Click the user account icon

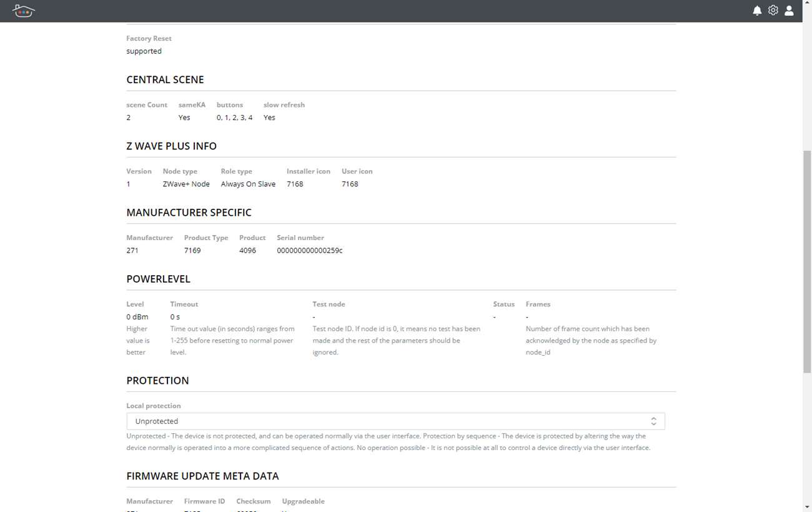[790, 11]
